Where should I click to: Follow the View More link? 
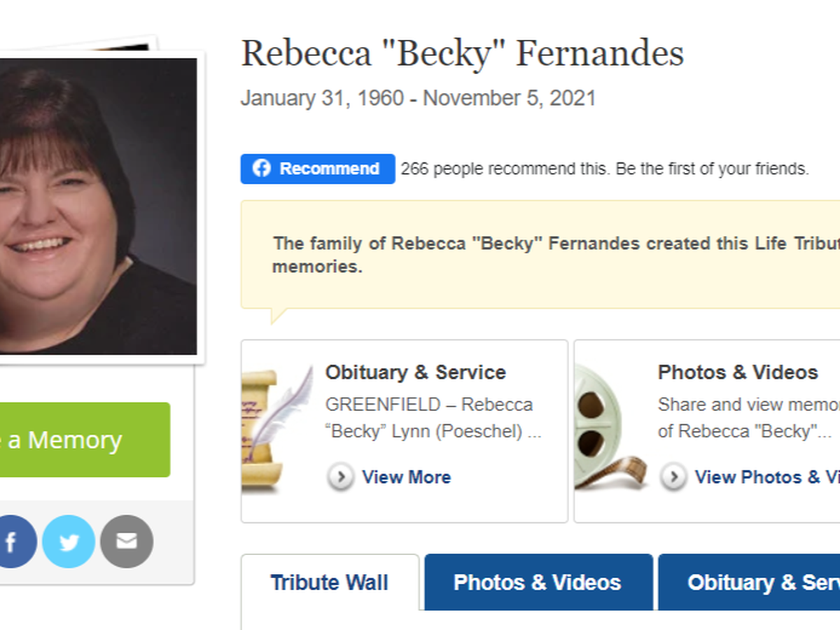406,477
